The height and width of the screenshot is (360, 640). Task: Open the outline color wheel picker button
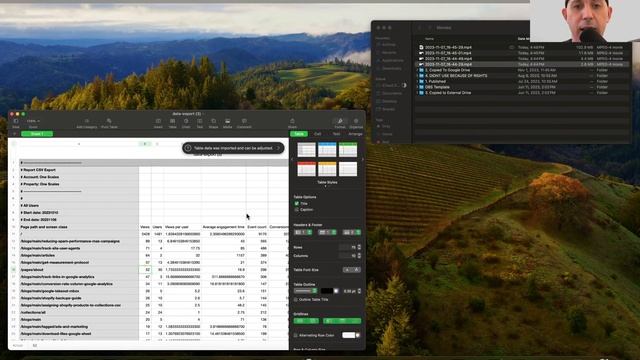(336, 291)
